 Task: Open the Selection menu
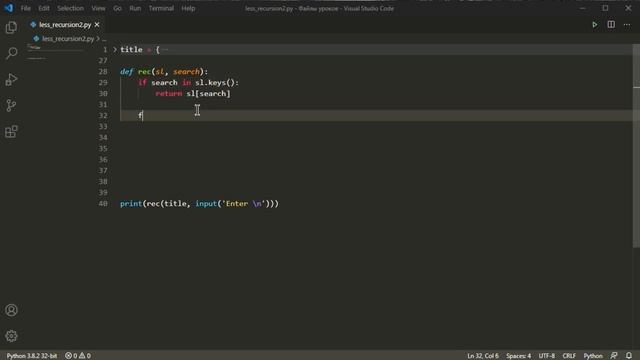click(70, 8)
